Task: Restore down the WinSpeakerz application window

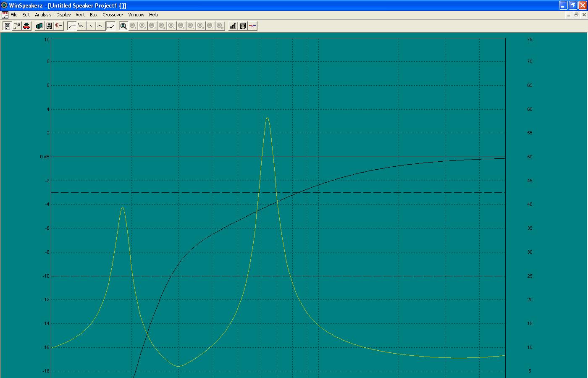Action: tap(573, 5)
